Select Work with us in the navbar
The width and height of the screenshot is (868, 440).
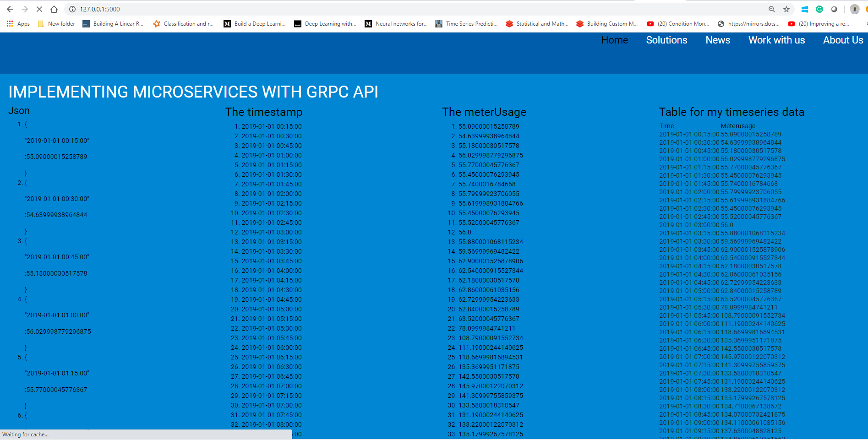(776, 40)
